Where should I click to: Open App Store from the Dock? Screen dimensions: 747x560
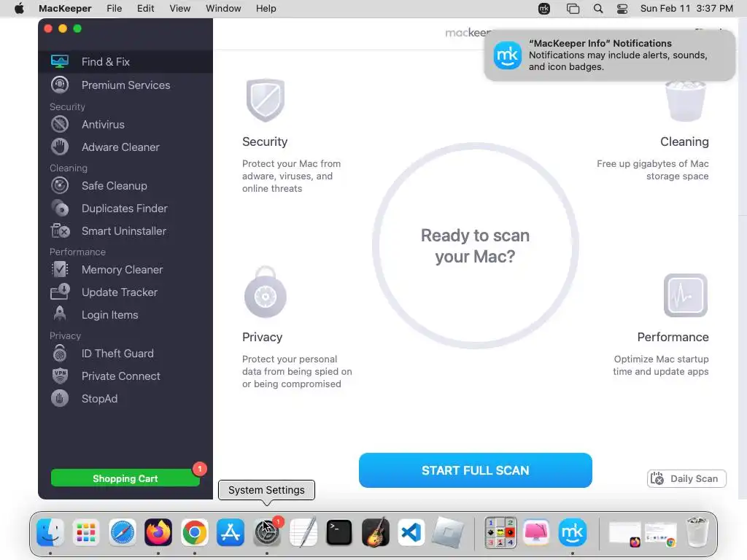(x=231, y=532)
